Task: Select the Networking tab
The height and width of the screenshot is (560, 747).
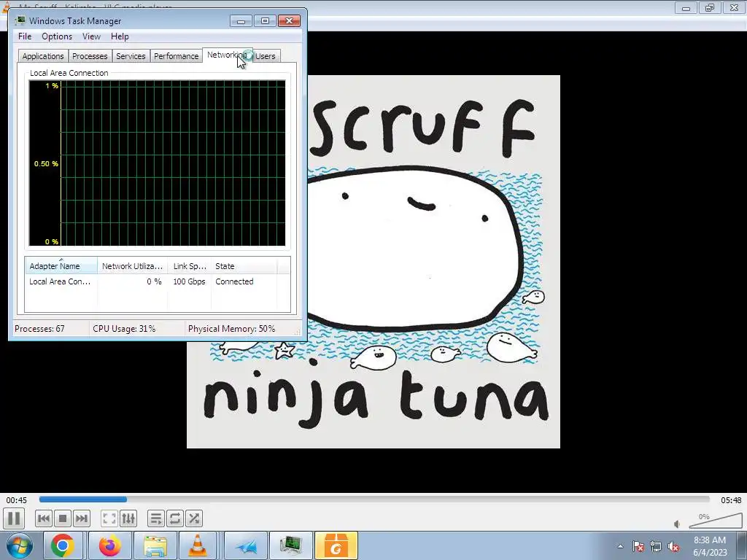Action: (x=227, y=55)
